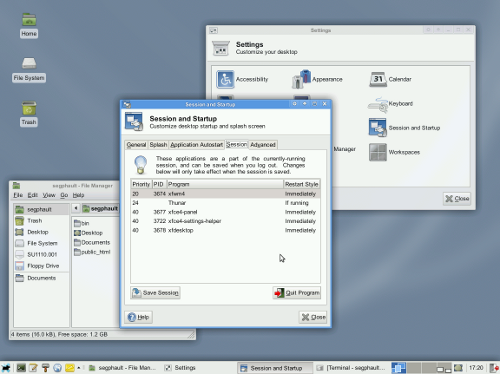Select the xfce4-settings-helper session row
This screenshot has width=500, height=374.
[225, 221]
